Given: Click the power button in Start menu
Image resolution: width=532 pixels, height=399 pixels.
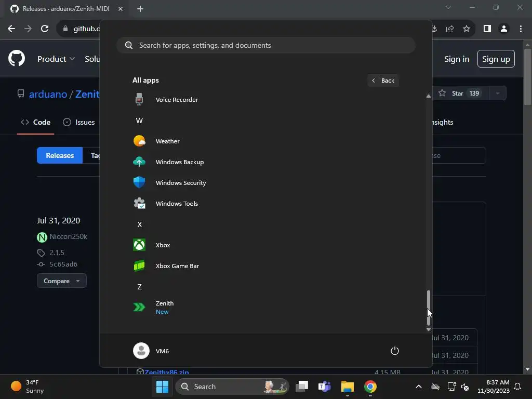Looking at the screenshot, I should tap(395, 351).
